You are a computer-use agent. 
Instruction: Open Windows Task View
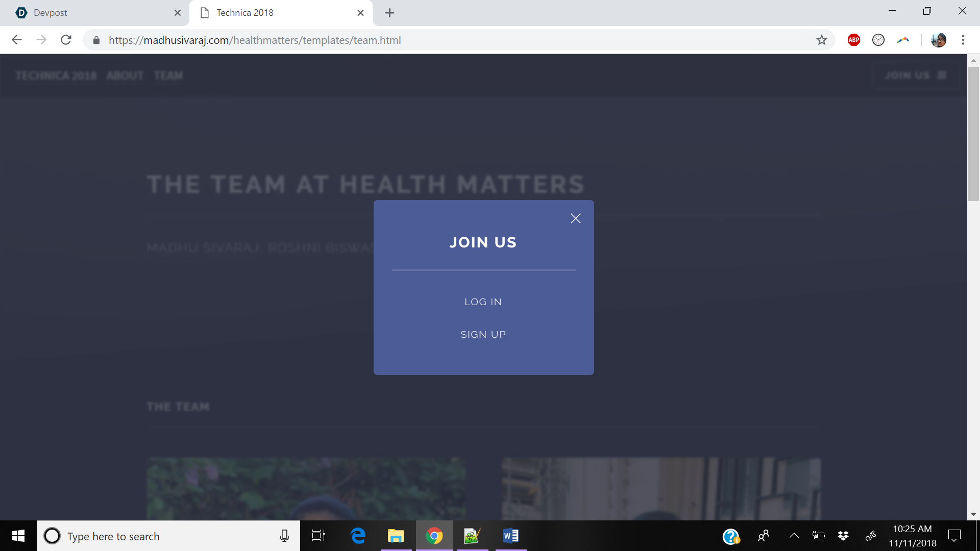point(318,536)
